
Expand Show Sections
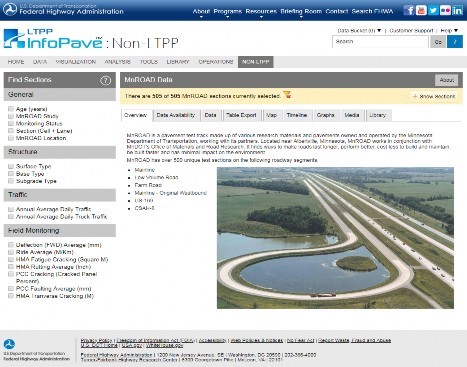434,96
